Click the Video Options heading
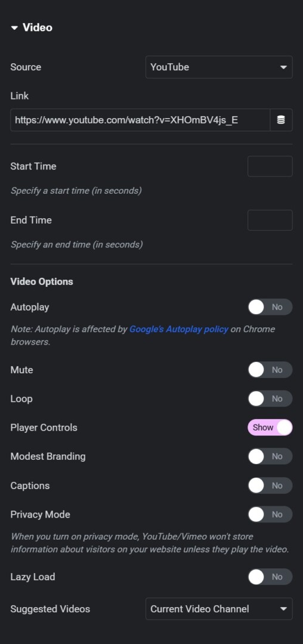Screen dimensions: 303x644 coord(42,281)
